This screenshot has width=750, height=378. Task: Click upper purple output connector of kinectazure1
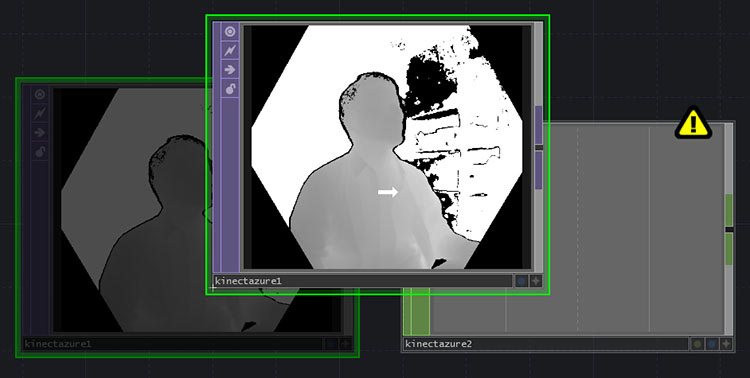tap(539, 125)
